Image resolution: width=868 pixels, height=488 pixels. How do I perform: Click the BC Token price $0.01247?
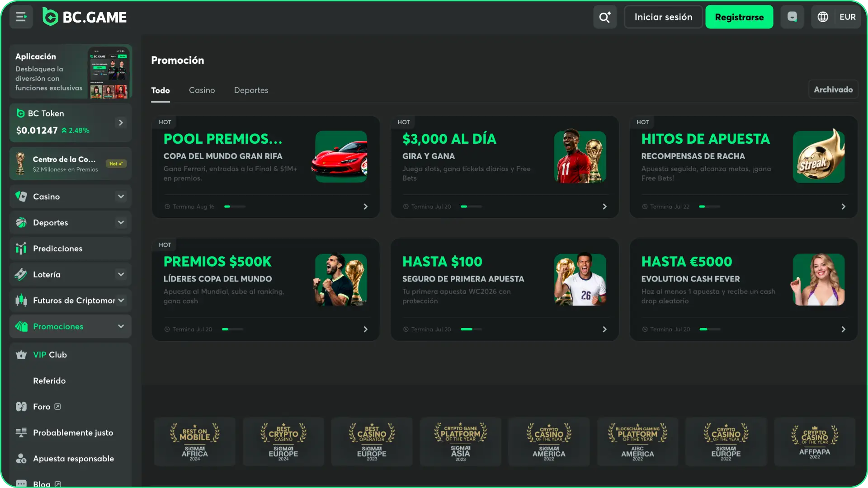tap(37, 131)
